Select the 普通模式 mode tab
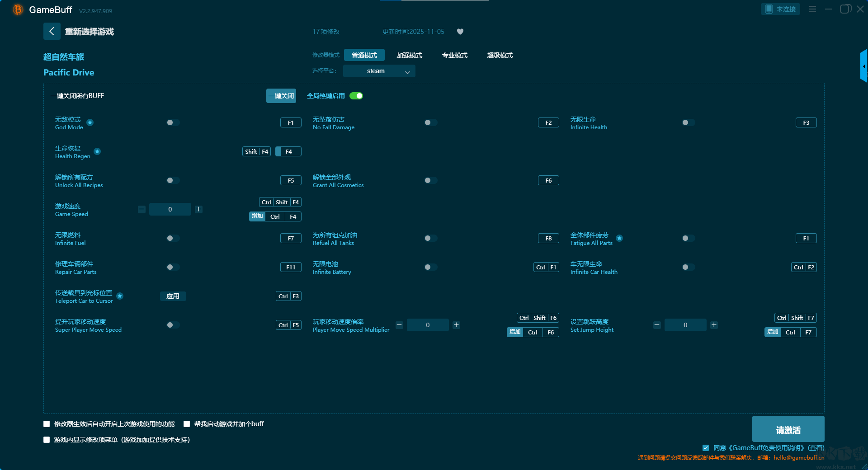868x470 pixels. [x=364, y=55]
